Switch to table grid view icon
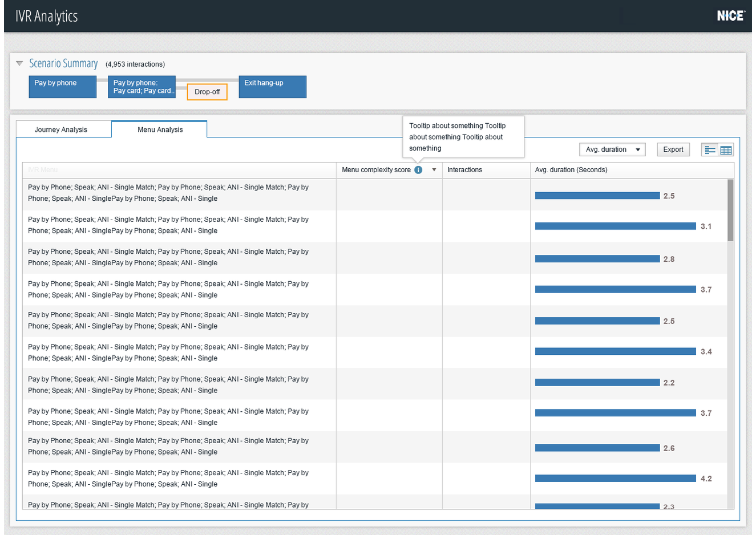756x535 pixels. click(x=726, y=150)
